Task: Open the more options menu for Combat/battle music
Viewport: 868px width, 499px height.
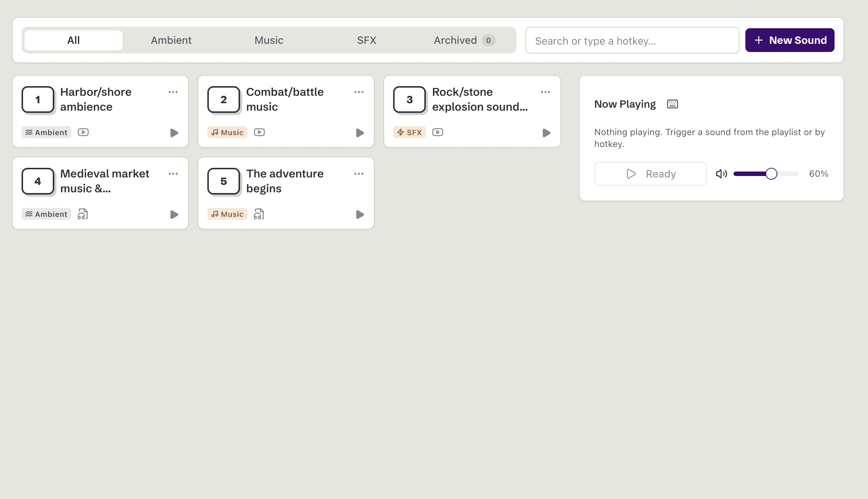Action: pyautogui.click(x=359, y=92)
